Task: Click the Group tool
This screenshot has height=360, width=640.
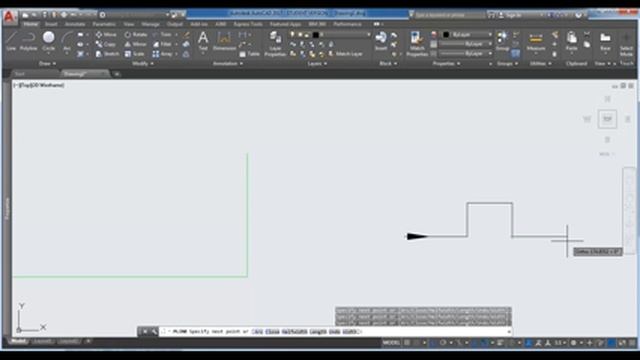Action: click(502, 41)
